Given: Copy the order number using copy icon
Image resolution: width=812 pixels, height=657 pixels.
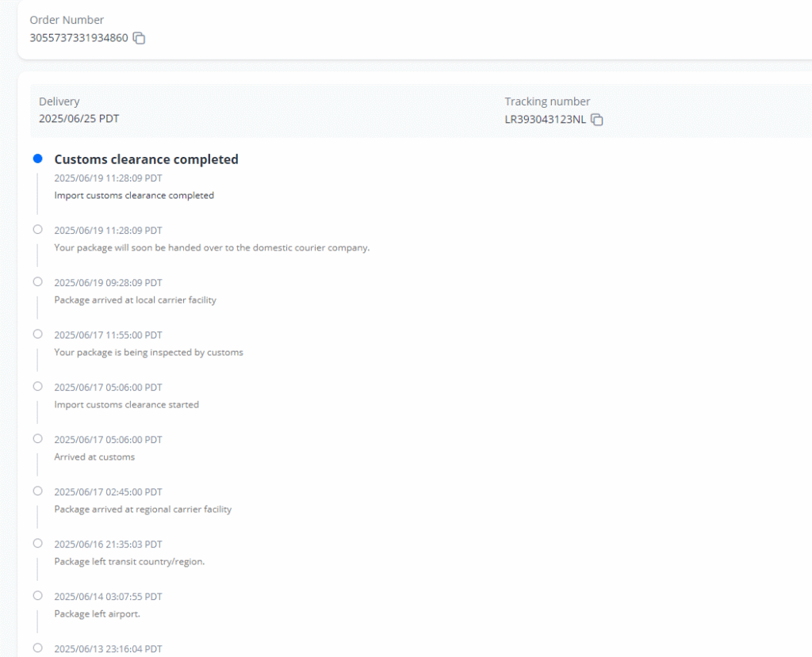Looking at the screenshot, I should pos(139,38).
